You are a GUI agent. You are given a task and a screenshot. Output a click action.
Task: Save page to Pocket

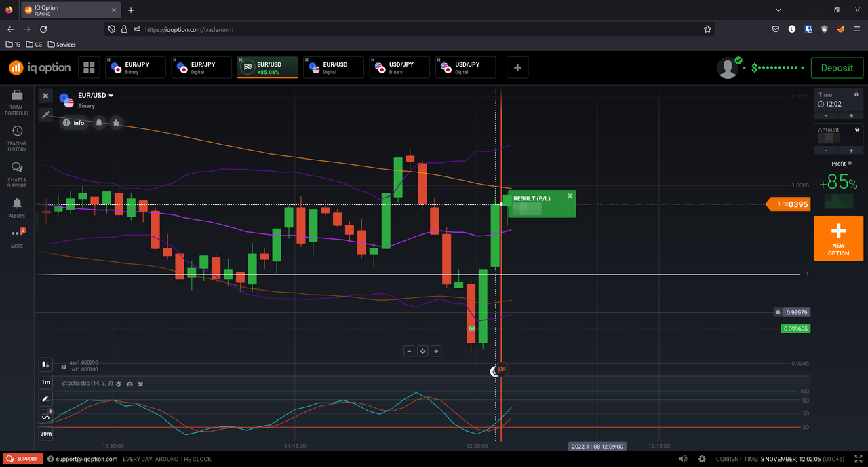click(775, 29)
